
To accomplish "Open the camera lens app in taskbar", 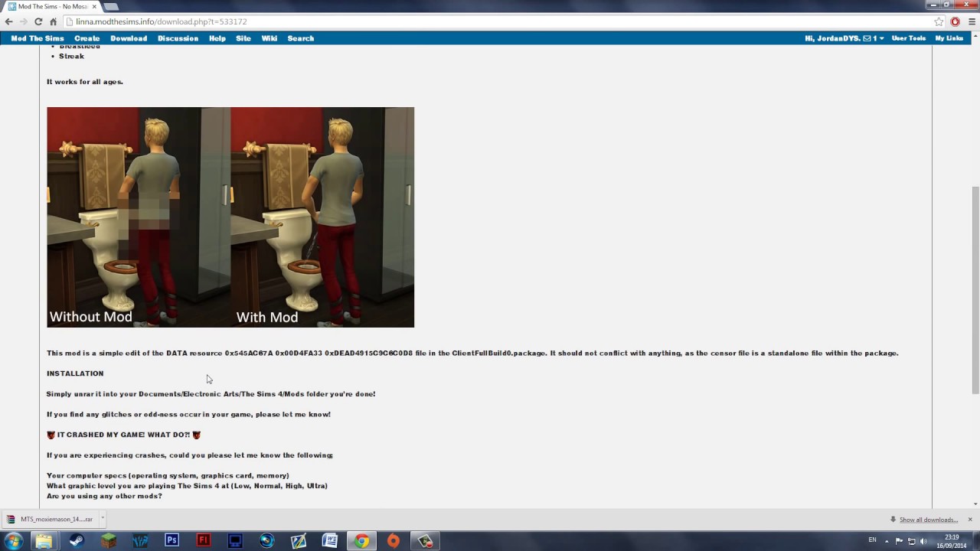I will click(266, 541).
